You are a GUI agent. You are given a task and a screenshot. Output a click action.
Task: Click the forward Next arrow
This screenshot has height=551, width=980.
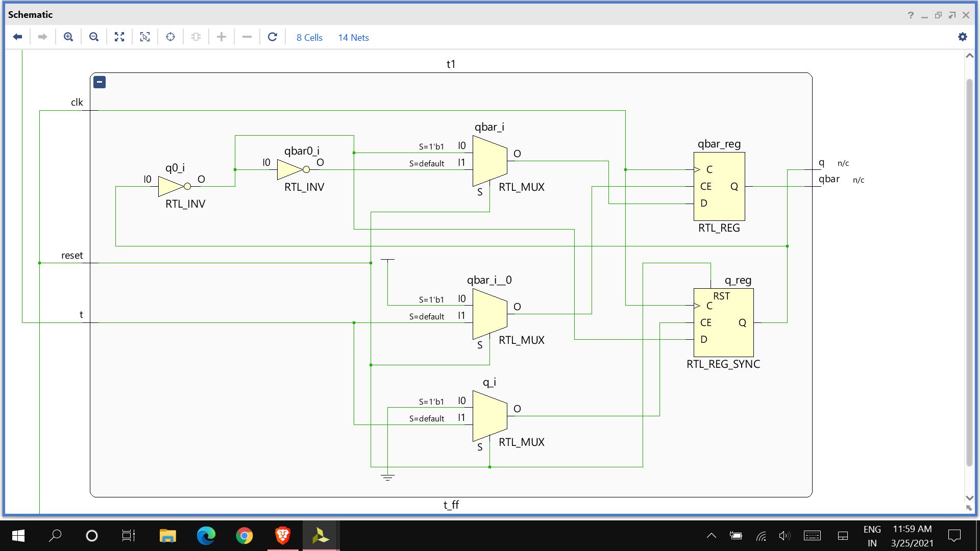tap(43, 37)
